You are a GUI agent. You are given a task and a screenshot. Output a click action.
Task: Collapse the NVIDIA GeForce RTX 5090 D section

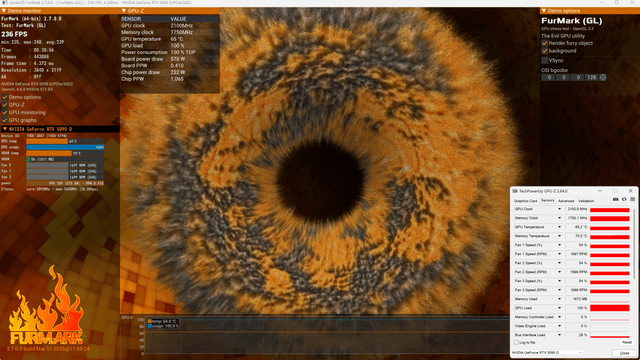pos(5,129)
